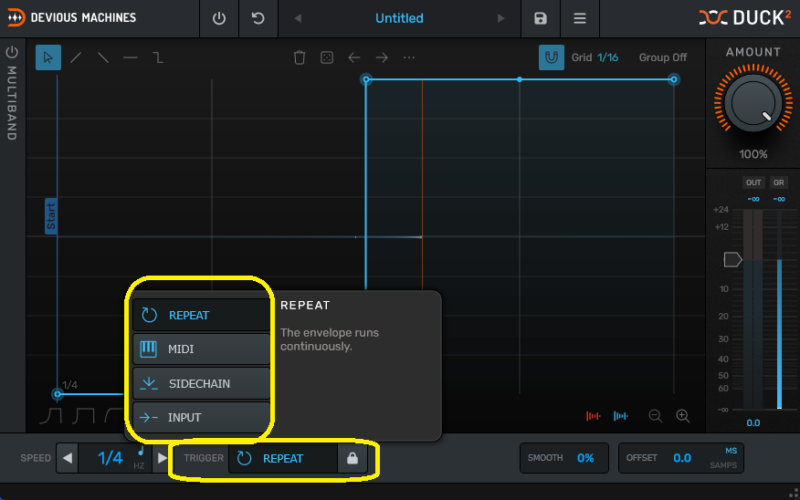
Task: Toggle the plugin power bypass button
Action: coord(219,18)
